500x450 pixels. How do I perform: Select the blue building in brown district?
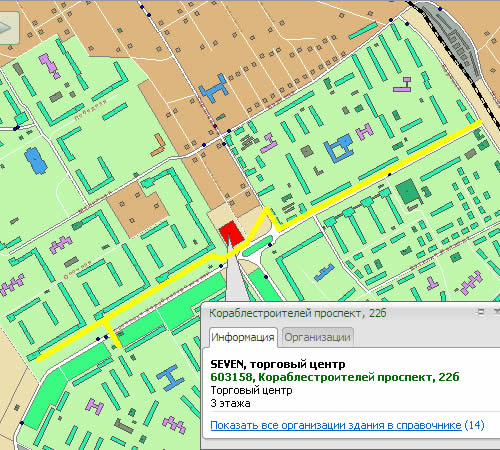(x=213, y=88)
